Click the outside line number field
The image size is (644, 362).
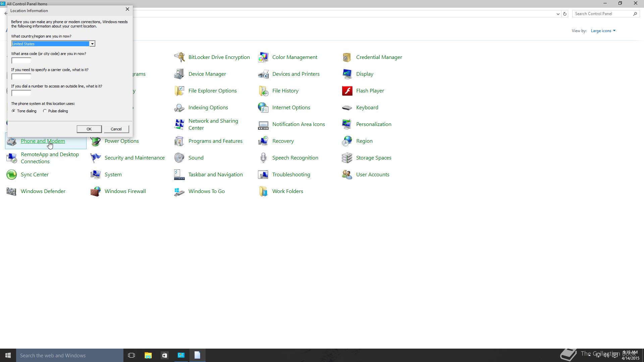21,93
